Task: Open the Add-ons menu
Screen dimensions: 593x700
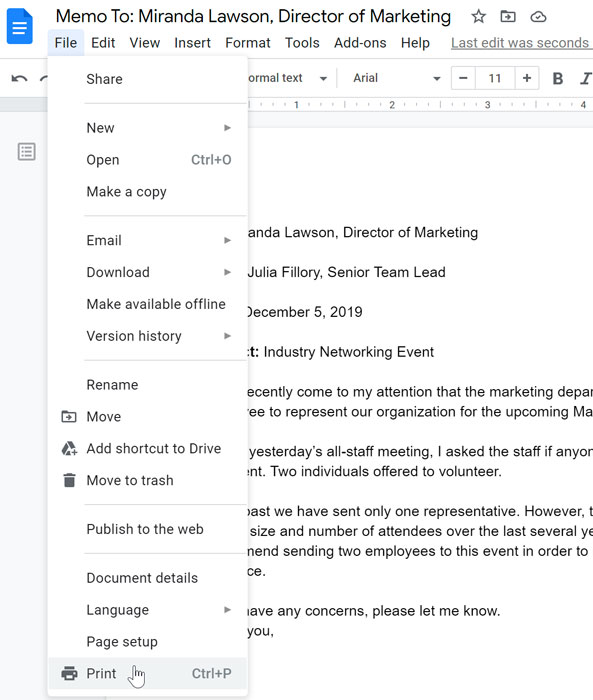Action: pyautogui.click(x=360, y=43)
